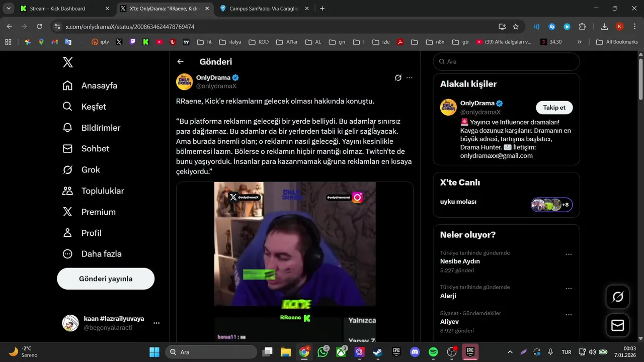Open File Explorer from taskbar
Screen dimensions: 644x362
coord(286,351)
